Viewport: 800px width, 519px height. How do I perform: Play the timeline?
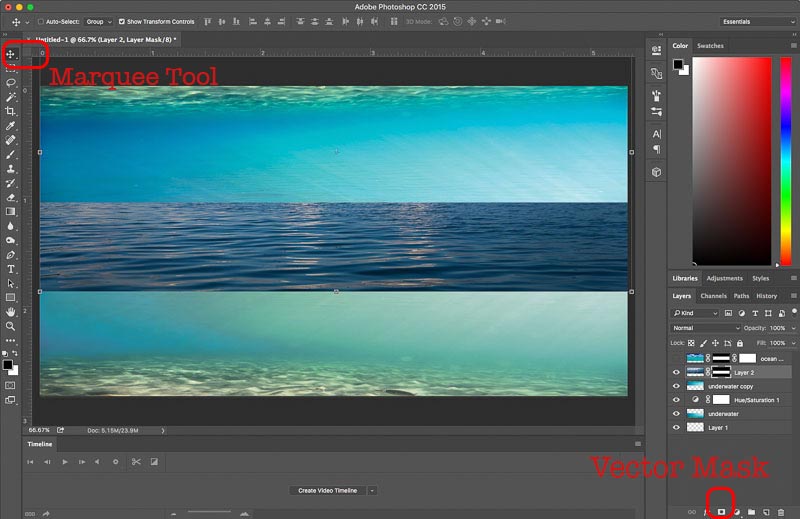tap(65, 462)
